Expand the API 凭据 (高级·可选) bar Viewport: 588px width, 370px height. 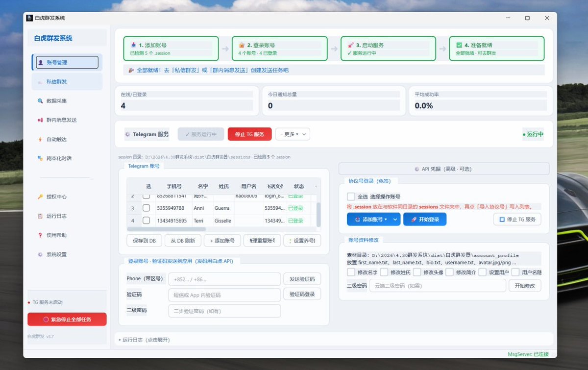(444, 169)
